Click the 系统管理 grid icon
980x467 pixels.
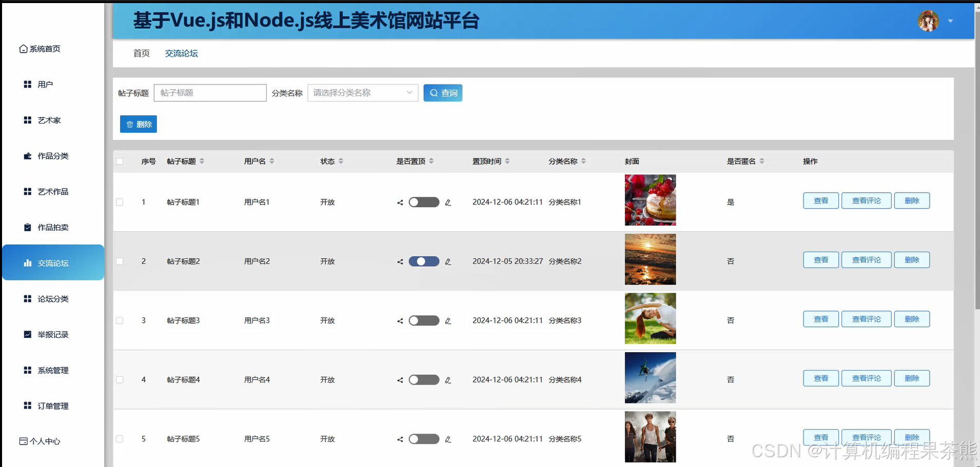28,370
